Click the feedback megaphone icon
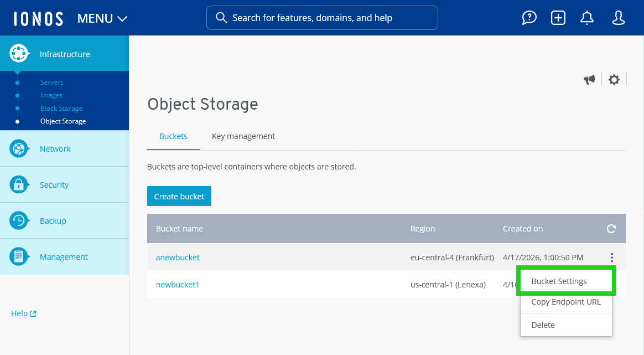The image size is (644, 355). [x=589, y=79]
